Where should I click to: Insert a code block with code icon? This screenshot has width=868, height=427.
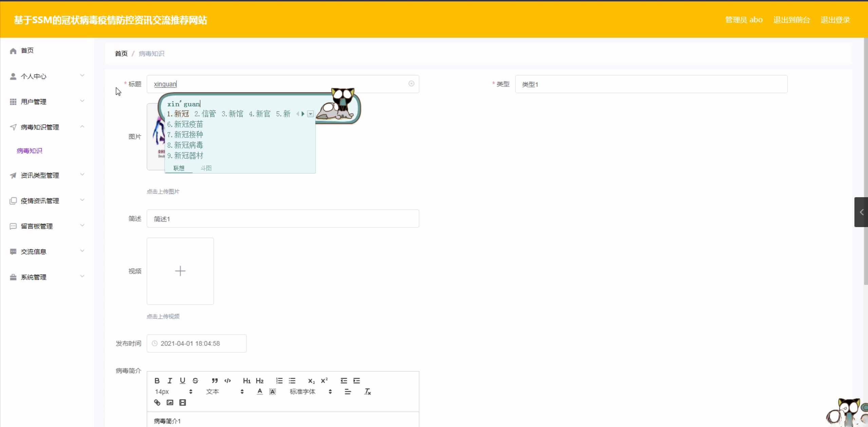228,380
